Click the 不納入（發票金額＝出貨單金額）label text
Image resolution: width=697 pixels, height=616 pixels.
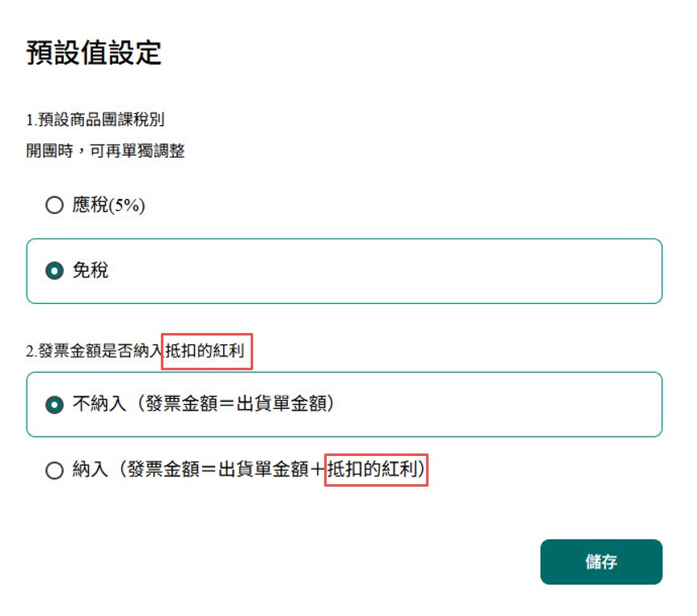[204, 404]
